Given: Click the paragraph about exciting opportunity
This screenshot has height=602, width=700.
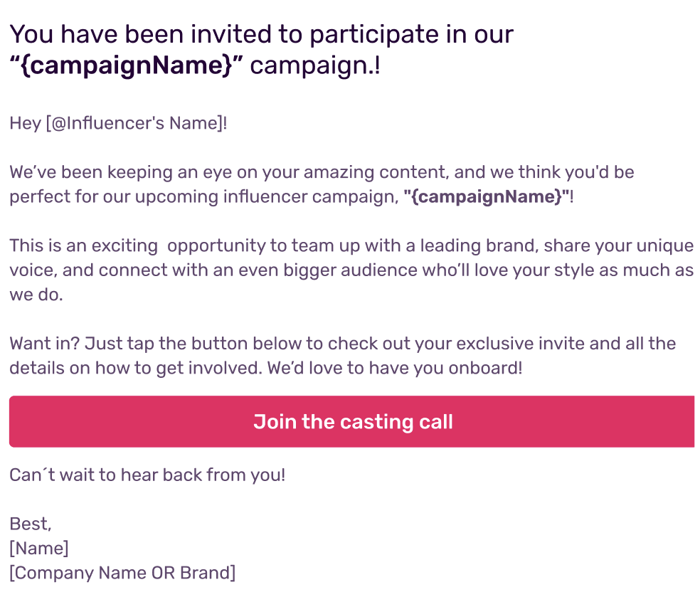Looking at the screenshot, I should pos(352,270).
